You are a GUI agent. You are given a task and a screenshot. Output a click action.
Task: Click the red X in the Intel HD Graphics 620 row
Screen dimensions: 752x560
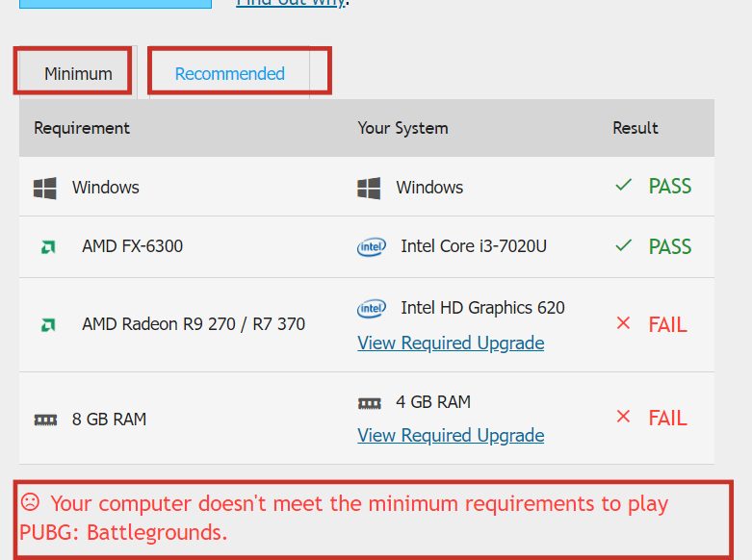pyautogui.click(x=623, y=323)
